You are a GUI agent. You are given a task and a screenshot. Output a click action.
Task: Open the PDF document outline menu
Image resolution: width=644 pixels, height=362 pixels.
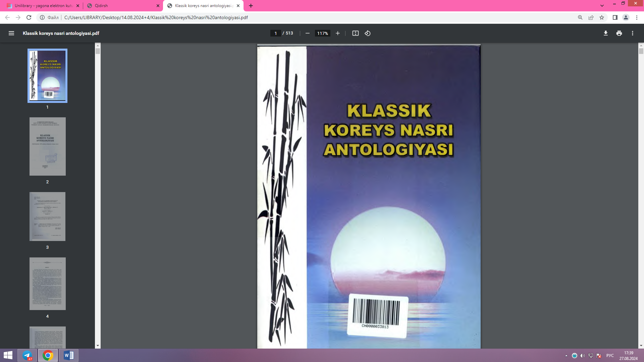tap(11, 33)
